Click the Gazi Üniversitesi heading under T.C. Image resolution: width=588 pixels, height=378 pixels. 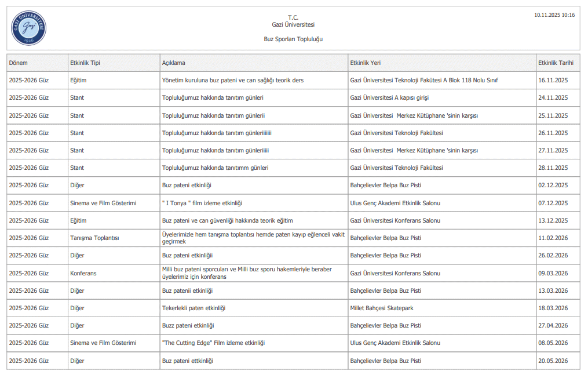(293, 24)
